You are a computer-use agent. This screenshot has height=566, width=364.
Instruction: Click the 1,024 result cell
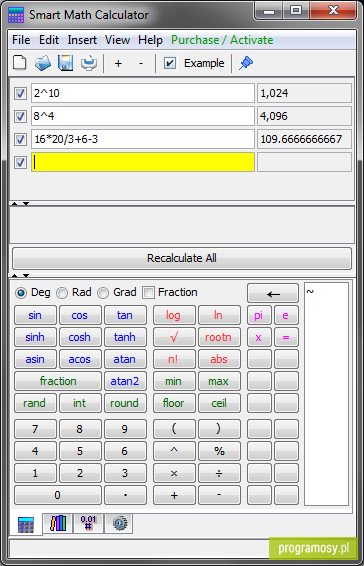[x=304, y=93]
